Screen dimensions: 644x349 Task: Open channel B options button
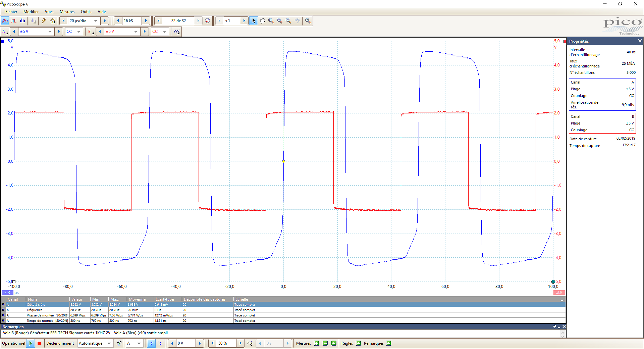coord(91,32)
